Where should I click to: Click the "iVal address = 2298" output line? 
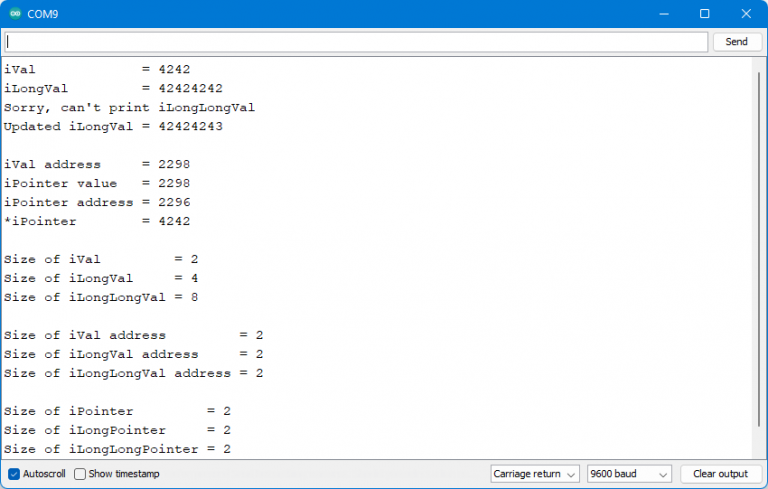97,164
